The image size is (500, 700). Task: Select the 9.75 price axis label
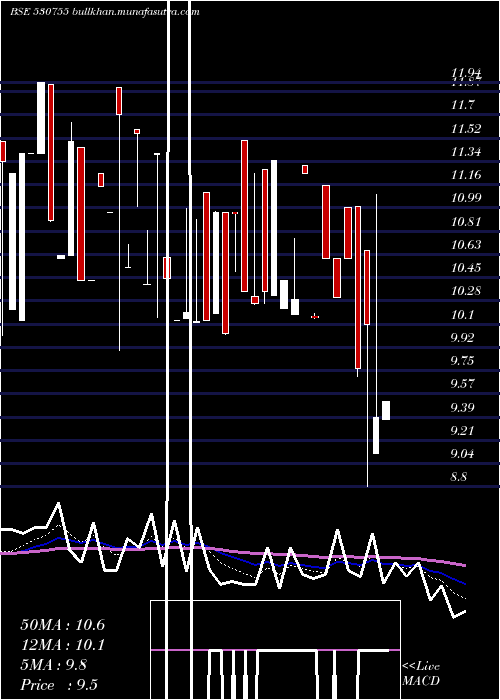(462, 361)
